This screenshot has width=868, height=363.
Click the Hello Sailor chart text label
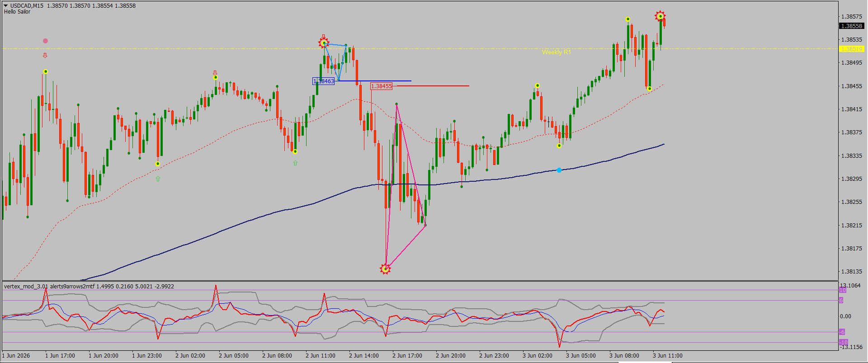pos(17,12)
